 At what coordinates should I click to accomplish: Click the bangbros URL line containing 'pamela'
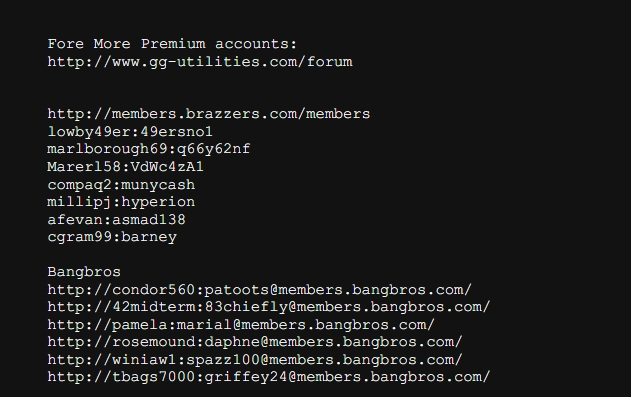pyautogui.click(x=241, y=325)
